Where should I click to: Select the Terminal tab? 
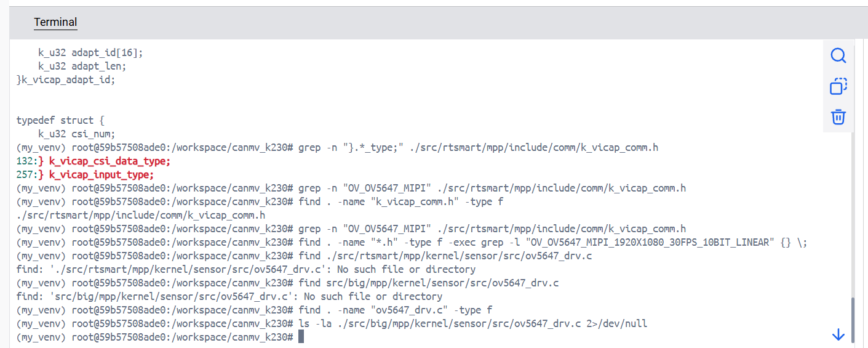55,23
